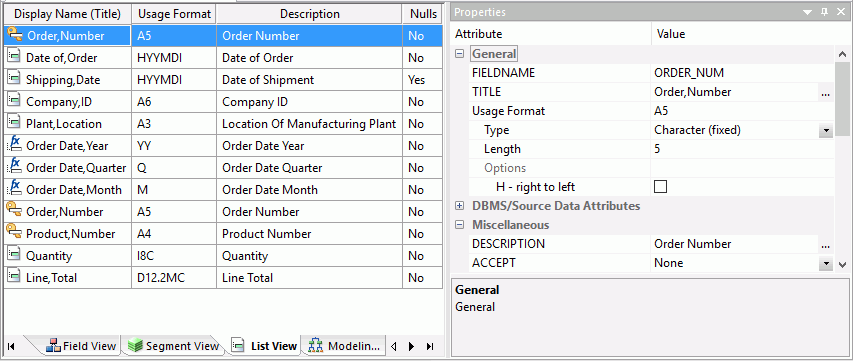Click the key icon beside Product,Number
Viewport: 853px width, 361px height.
(x=14, y=233)
